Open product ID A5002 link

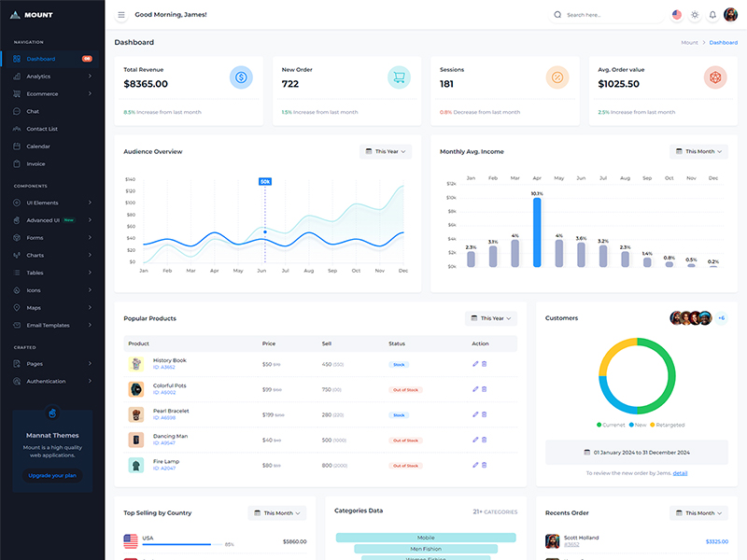point(164,392)
